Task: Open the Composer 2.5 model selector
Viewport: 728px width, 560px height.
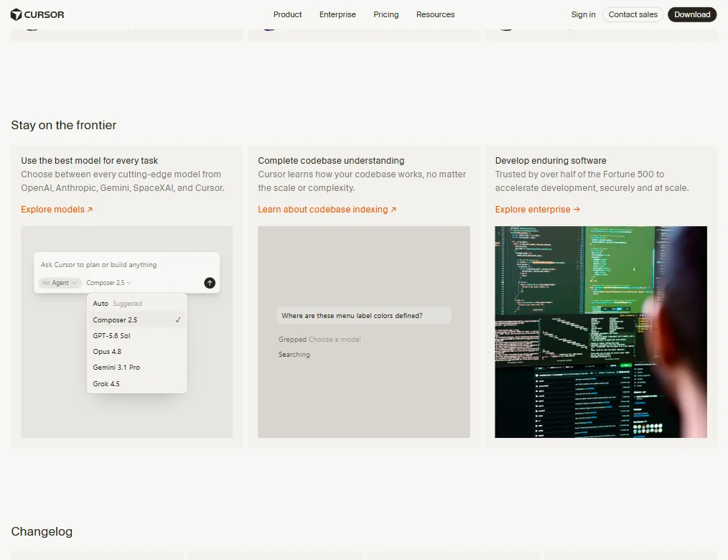Action: 108,283
